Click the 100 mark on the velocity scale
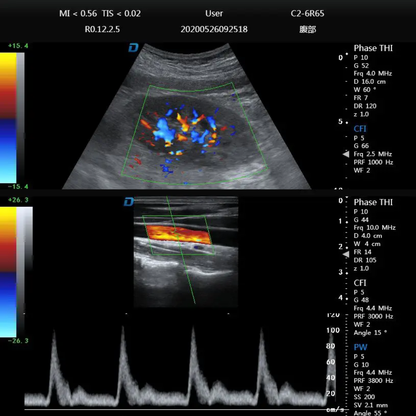The image size is (416, 416). pos(333,330)
